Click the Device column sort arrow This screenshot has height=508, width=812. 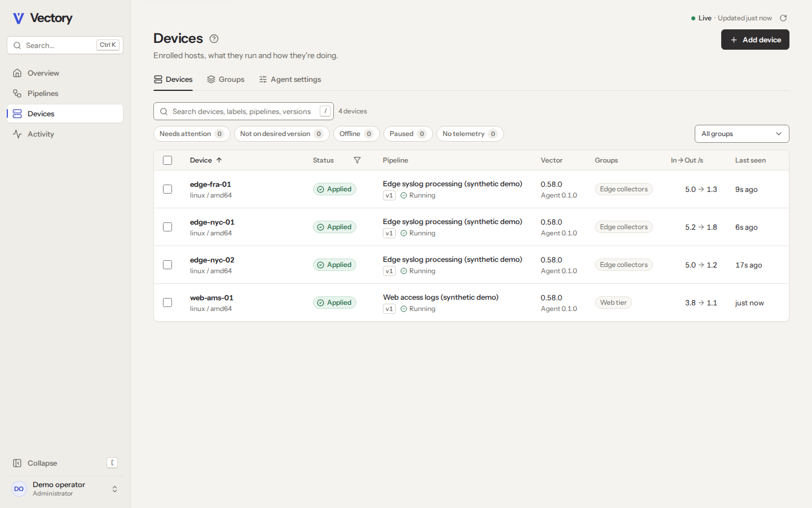pos(219,160)
